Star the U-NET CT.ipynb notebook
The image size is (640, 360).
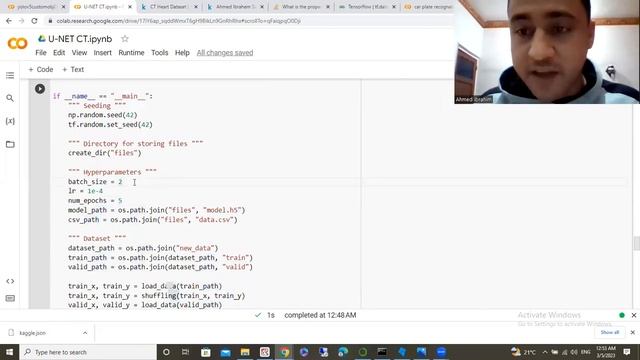(x=125, y=39)
